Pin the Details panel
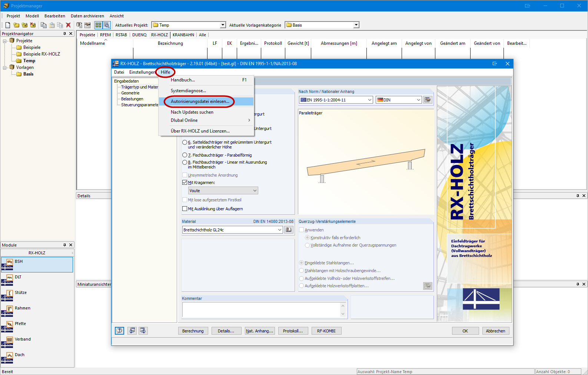 coord(578,196)
